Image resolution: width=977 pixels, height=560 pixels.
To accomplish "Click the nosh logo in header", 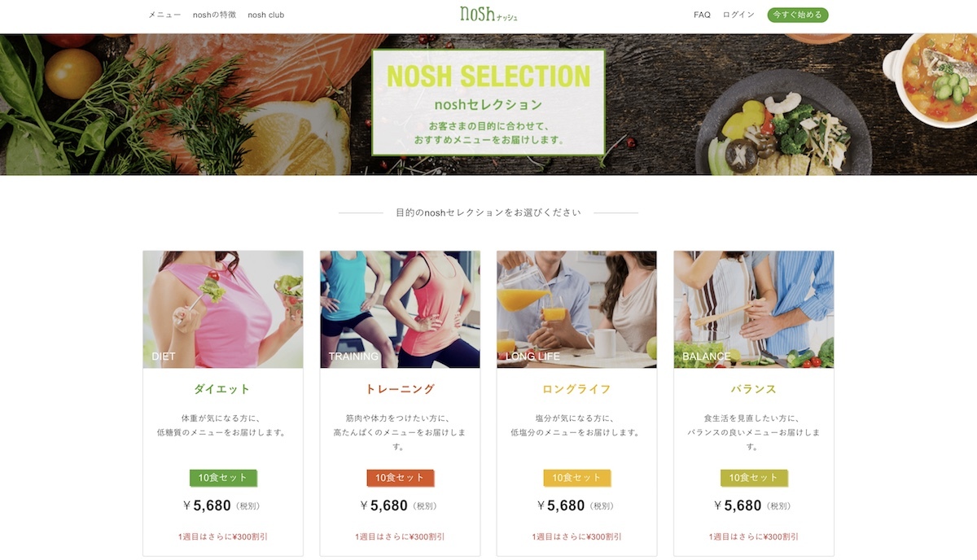I will pyautogui.click(x=488, y=14).
